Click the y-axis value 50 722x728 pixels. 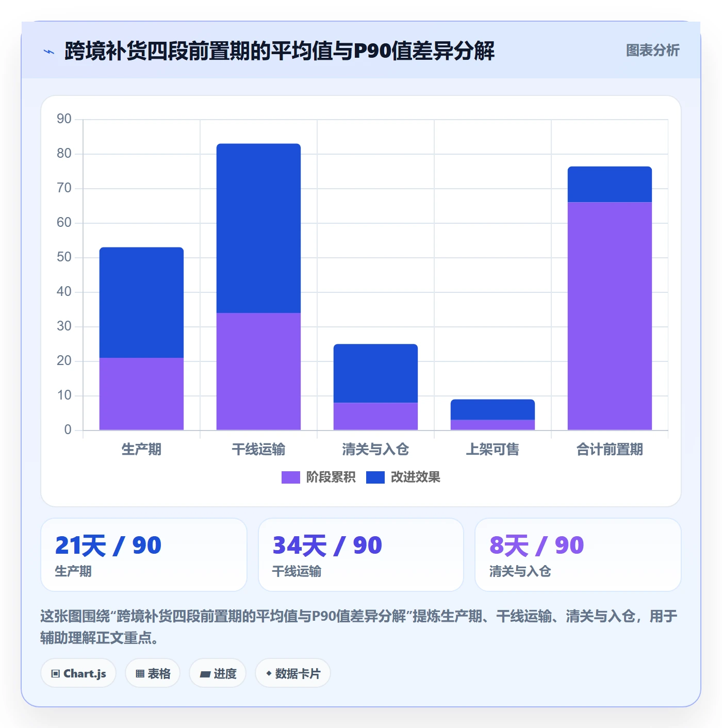point(64,257)
